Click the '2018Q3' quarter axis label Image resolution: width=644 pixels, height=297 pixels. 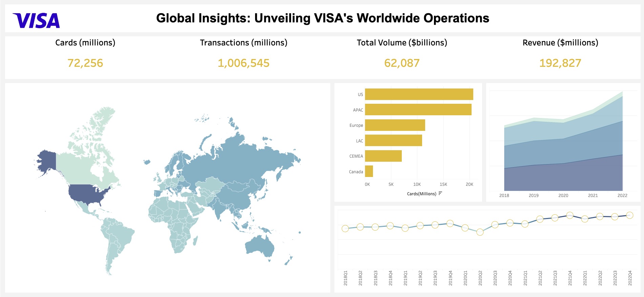point(375,278)
